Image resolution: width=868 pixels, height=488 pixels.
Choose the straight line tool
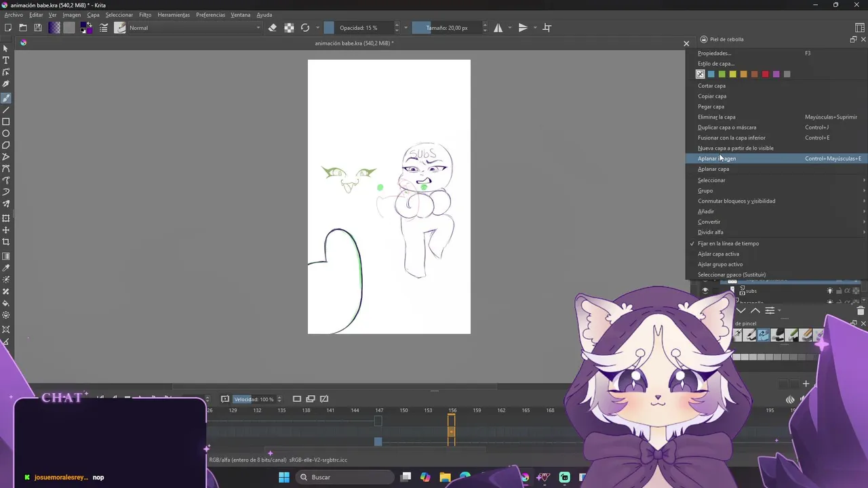6,110
